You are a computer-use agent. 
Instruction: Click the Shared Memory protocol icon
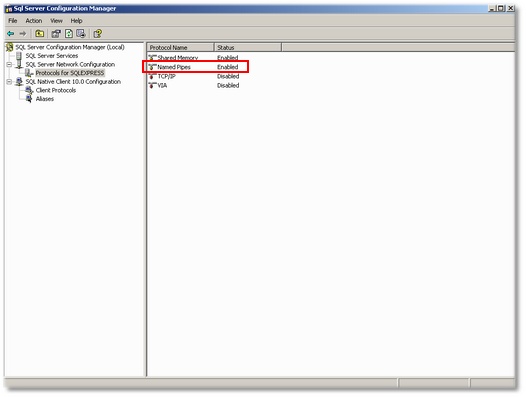(x=153, y=58)
